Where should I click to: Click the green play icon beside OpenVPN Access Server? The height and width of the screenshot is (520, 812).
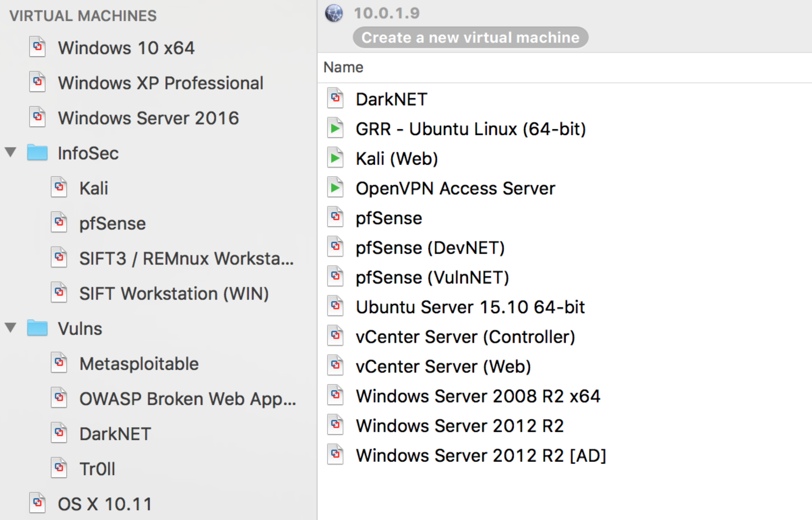pos(335,188)
